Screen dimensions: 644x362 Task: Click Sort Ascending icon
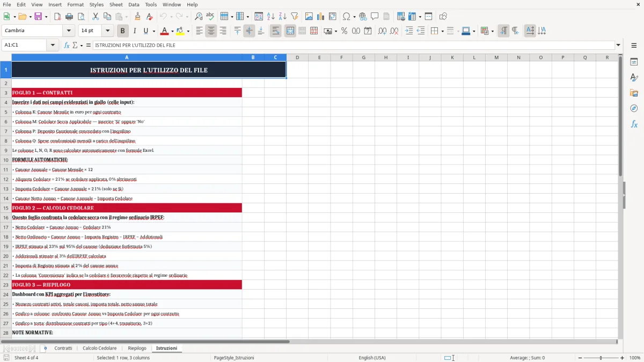pyautogui.click(x=271, y=17)
